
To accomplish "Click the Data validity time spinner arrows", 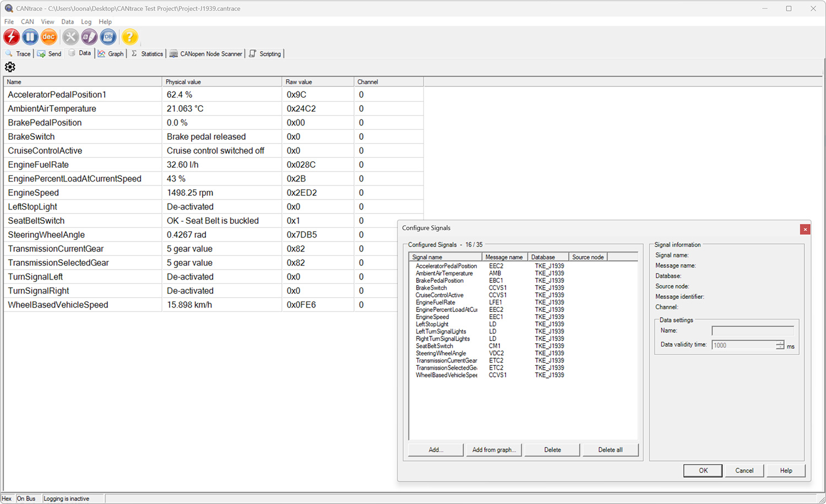I will pos(780,345).
